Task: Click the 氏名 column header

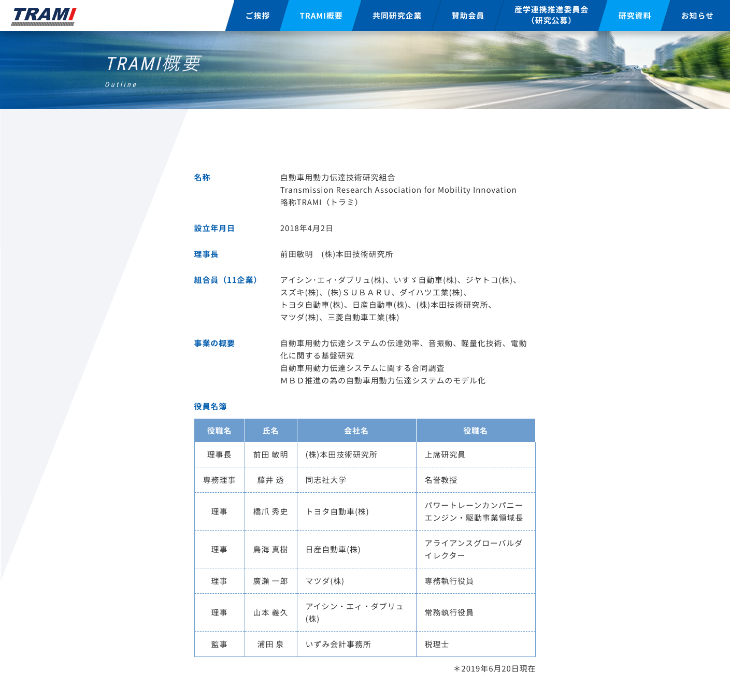Action: (270, 431)
